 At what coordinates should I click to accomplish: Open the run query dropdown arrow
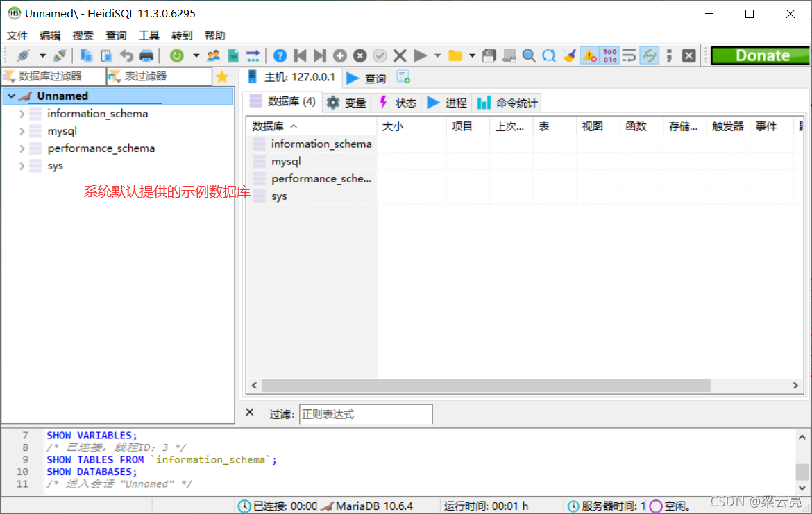438,55
